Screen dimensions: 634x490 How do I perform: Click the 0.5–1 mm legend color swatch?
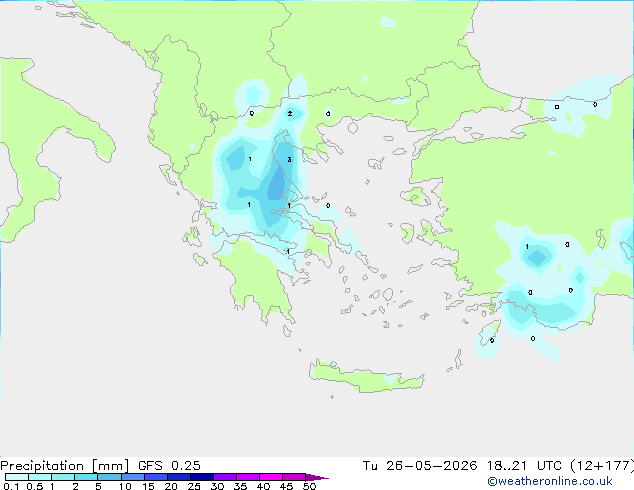click(x=40, y=477)
